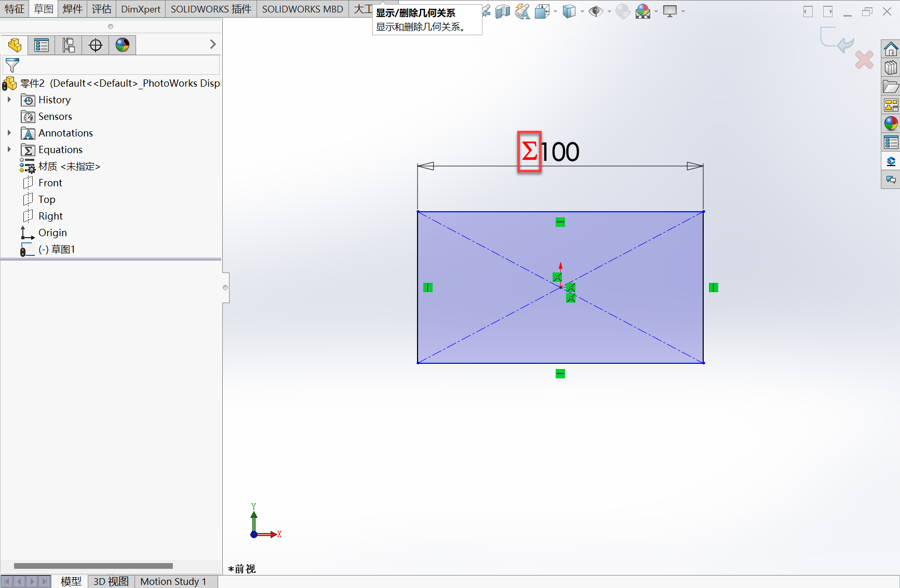Expand the History tree node
Screen dimensions: 900x588
(9, 100)
